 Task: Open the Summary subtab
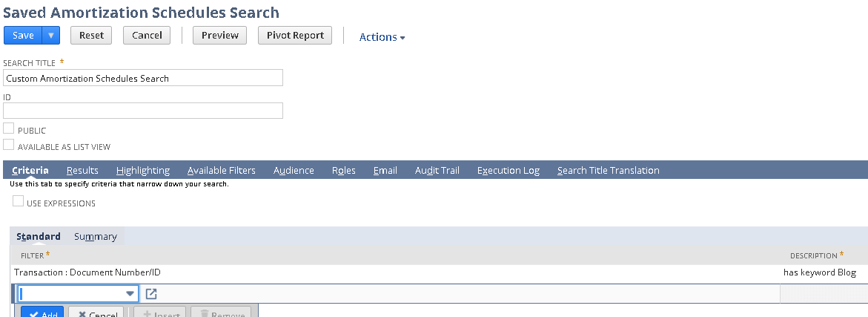pyautogui.click(x=96, y=237)
